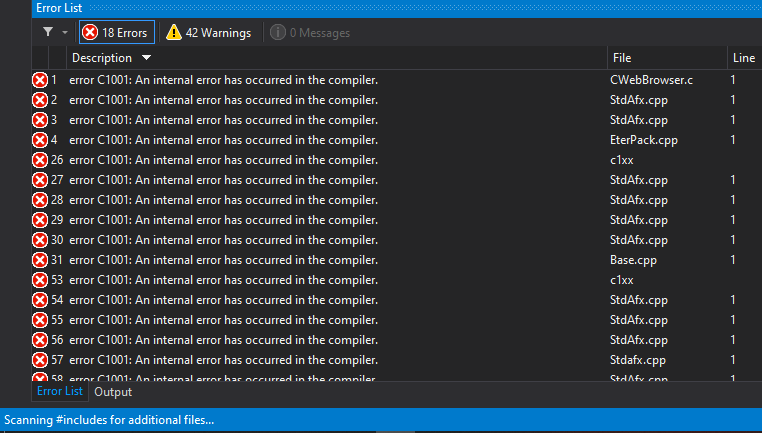Toggle the 18 Errors filter
This screenshot has height=433, width=762.
click(117, 32)
